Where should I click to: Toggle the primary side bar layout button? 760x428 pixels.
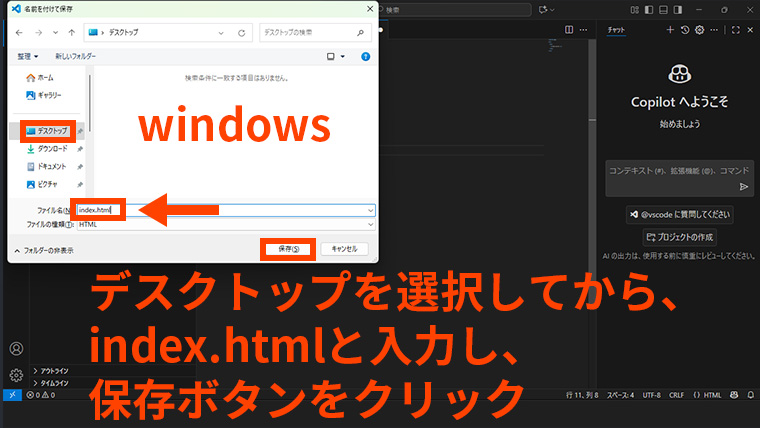coord(650,9)
